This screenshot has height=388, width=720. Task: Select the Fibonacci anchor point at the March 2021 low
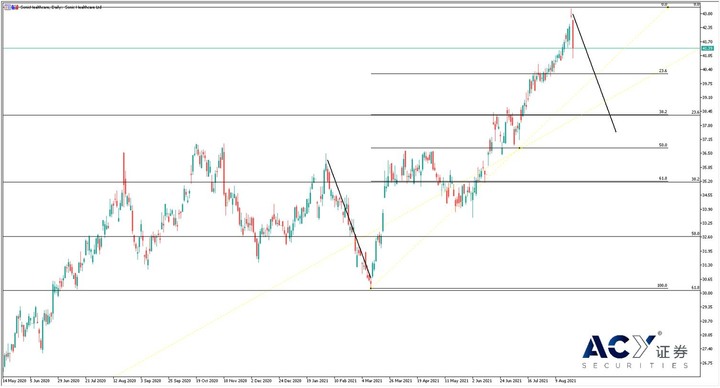(x=371, y=288)
